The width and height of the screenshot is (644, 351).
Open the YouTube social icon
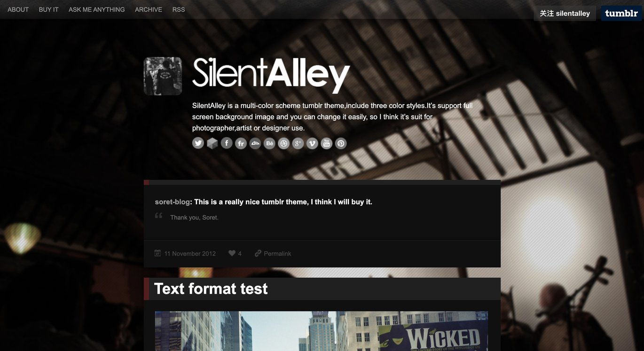coord(326,143)
